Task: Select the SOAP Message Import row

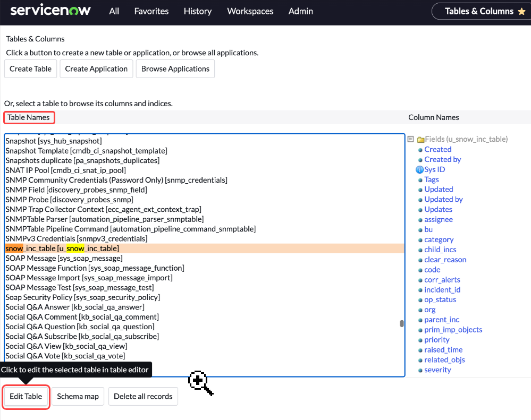Action: pyautogui.click(x=205, y=278)
